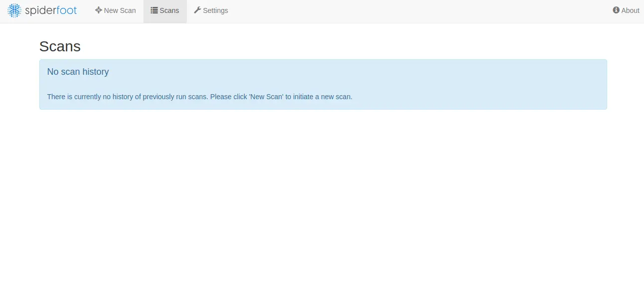Open the Settings page
This screenshot has height=290, width=644.
point(211,10)
